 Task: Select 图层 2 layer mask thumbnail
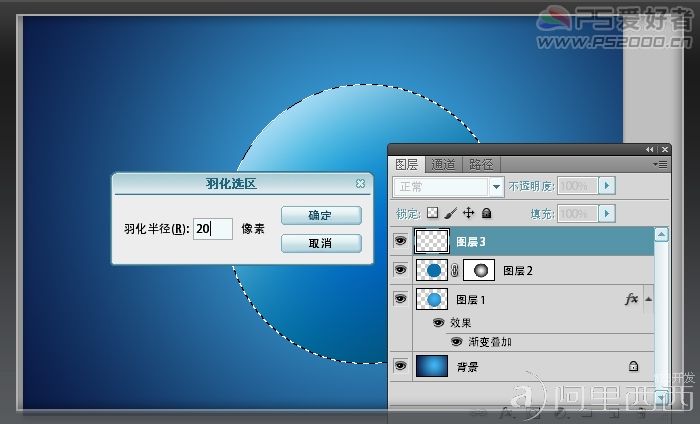[479, 270]
